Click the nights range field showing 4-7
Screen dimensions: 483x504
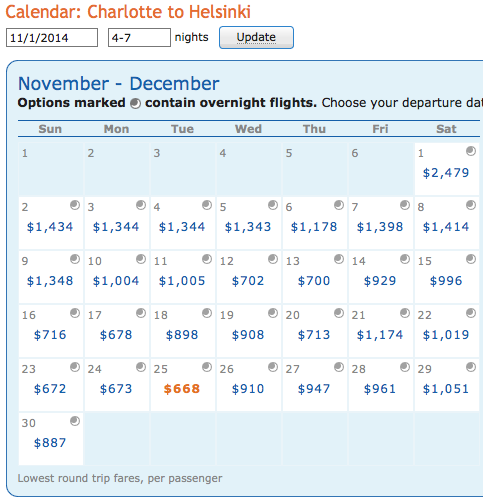point(139,38)
